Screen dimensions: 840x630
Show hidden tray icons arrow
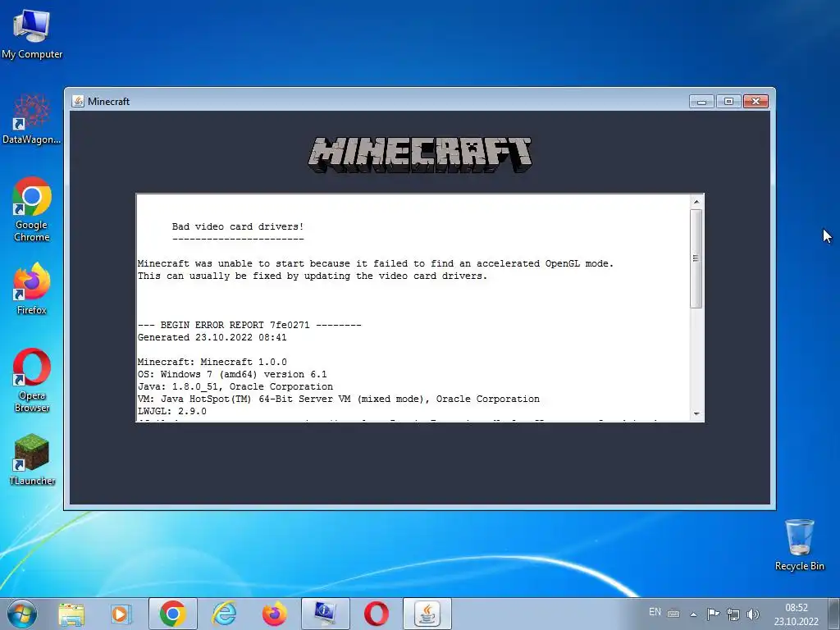click(693, 614)
